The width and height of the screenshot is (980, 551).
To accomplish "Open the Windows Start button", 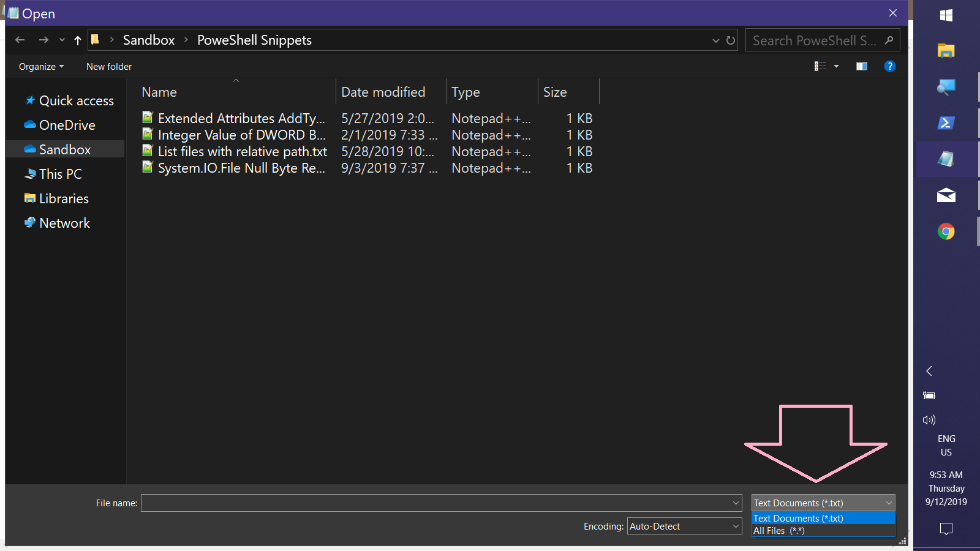I will (x=946, y=15).
